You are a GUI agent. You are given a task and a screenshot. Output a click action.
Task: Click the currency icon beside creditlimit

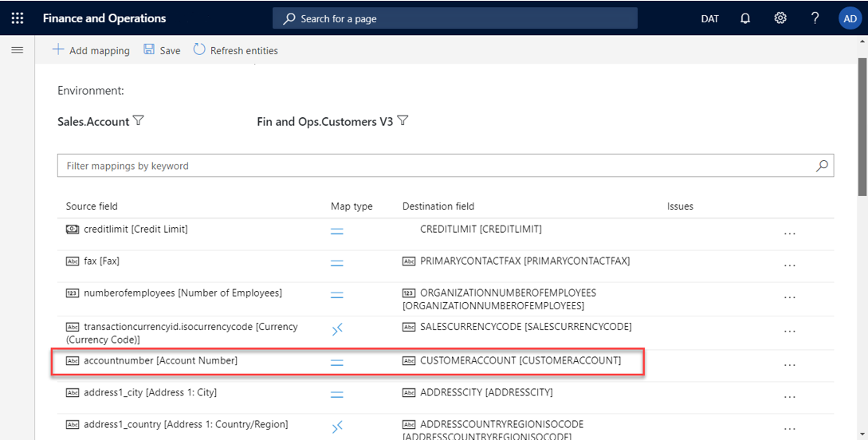click(73, 229)
